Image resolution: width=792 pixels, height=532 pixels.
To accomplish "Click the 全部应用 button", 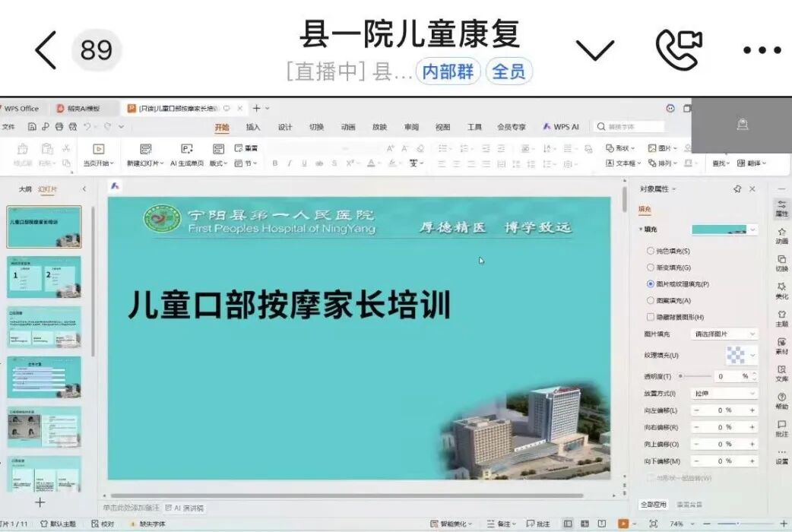I will click(653, 504).
